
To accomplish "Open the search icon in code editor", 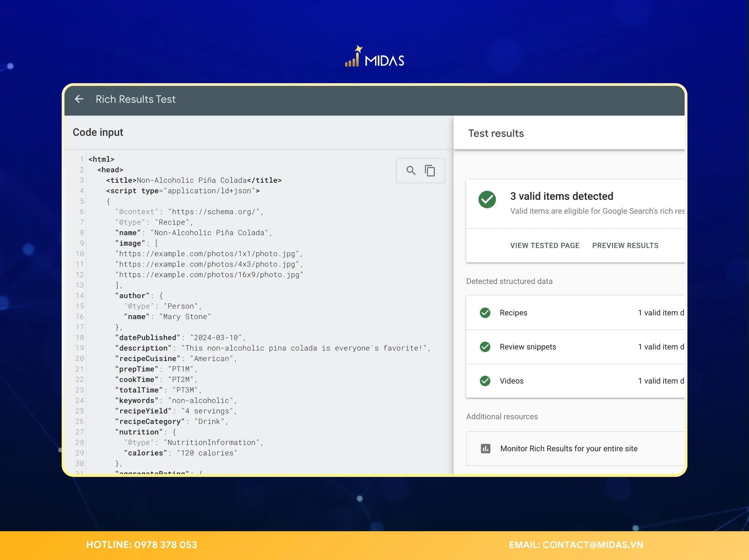I will [x=411, y=171].
